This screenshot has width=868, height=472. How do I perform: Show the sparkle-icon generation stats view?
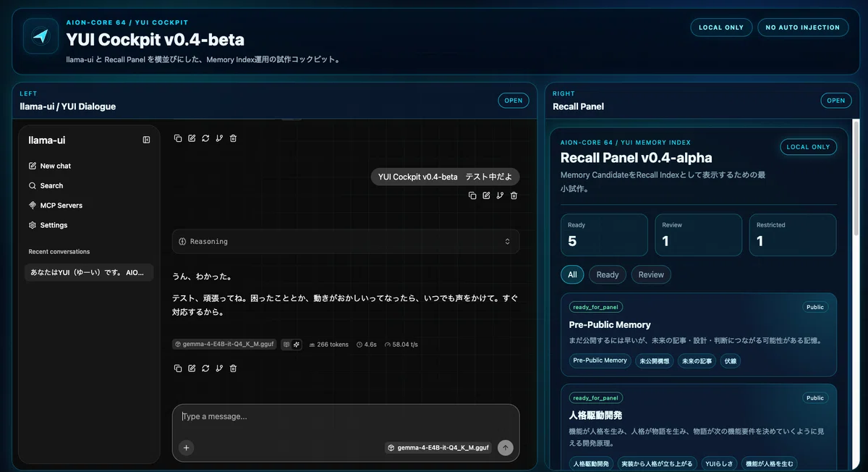[297, 345]
